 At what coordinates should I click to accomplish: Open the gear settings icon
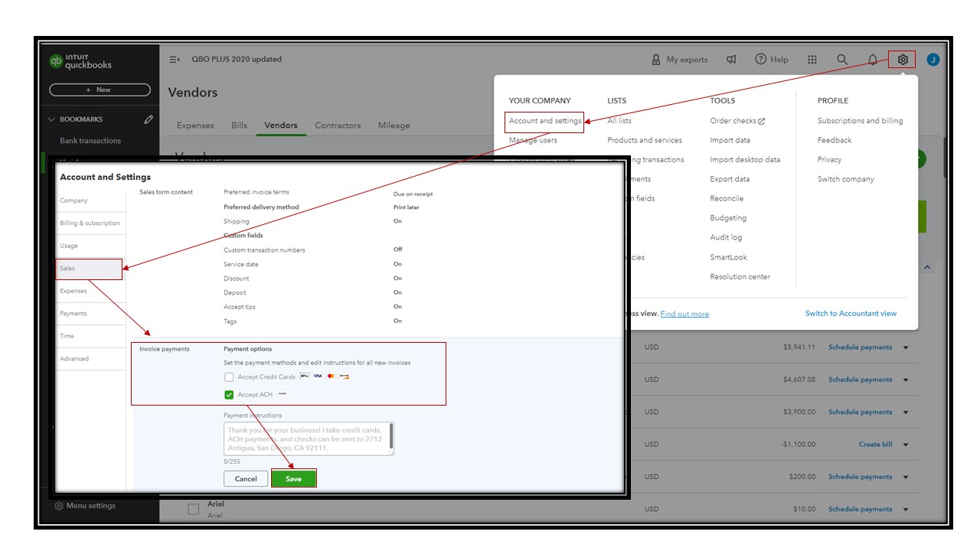903,60
